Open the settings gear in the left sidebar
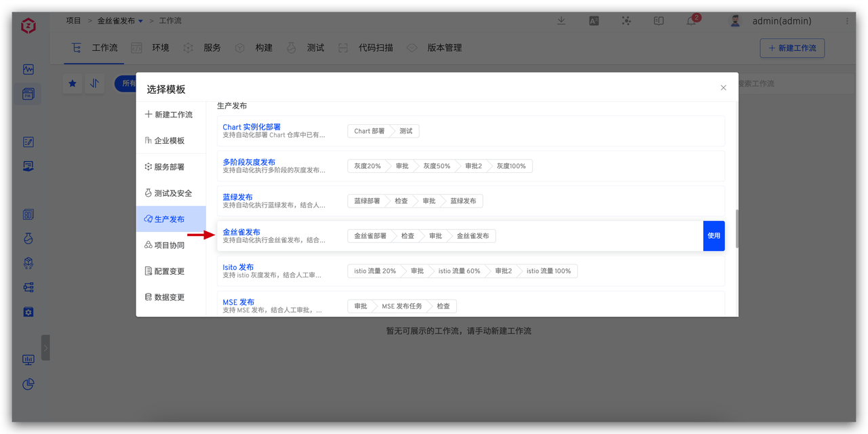Viewport: 868px width, 434px height. click(28, 311)
